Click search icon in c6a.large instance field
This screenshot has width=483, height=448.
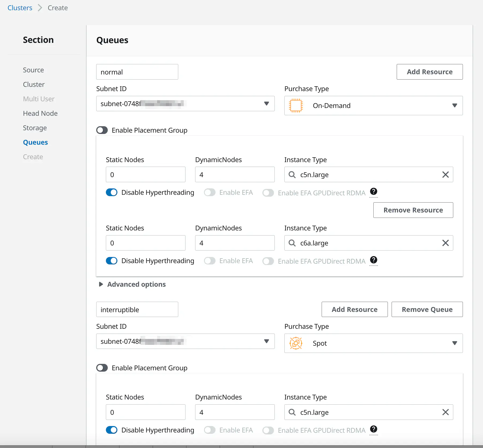pyautogui.click(x=292, y=243)
